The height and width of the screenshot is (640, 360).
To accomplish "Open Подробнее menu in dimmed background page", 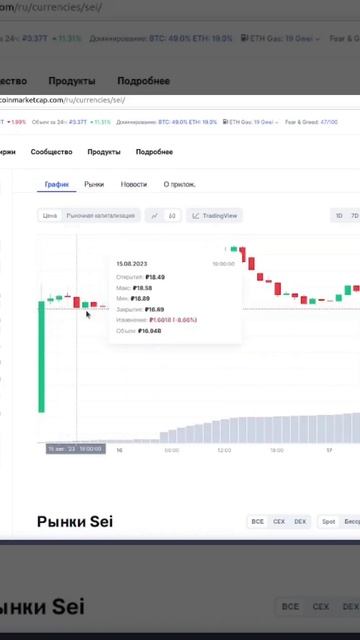I will point(143,81).
